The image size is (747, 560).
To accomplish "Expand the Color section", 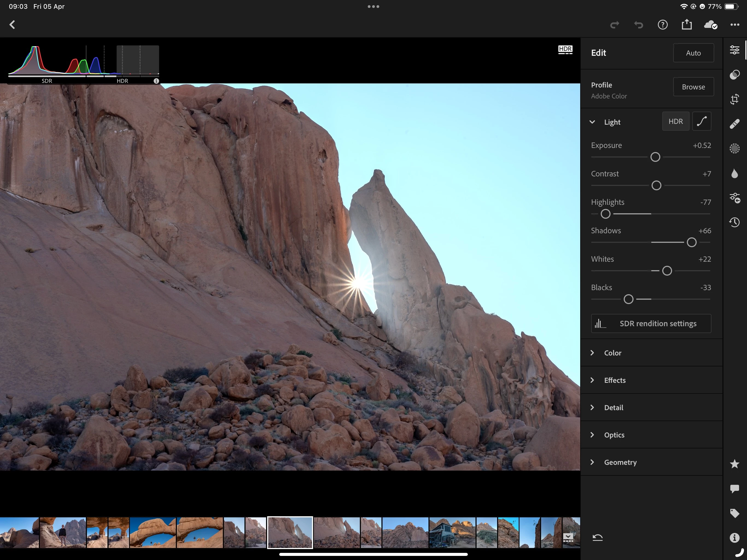I will pyautogui.click(x=612, y=353).
